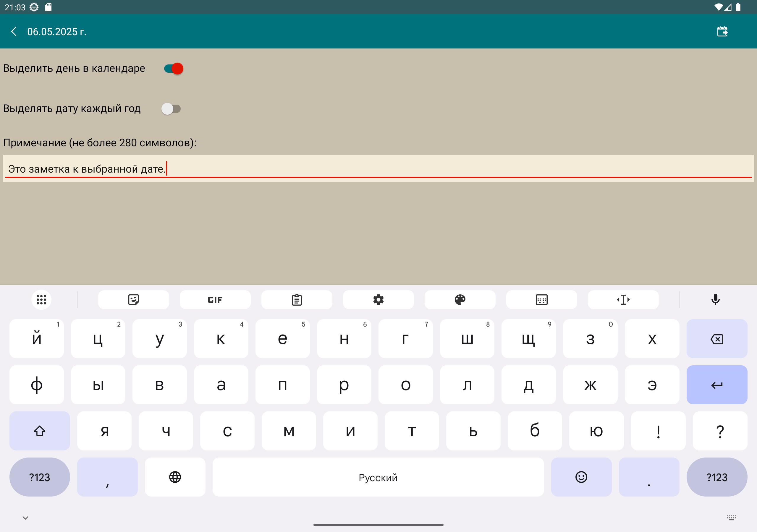Image resolution: width=757 pixels, height=532 pixels.
Task: Open keyboard settings gear
Action: click(378, 300)
